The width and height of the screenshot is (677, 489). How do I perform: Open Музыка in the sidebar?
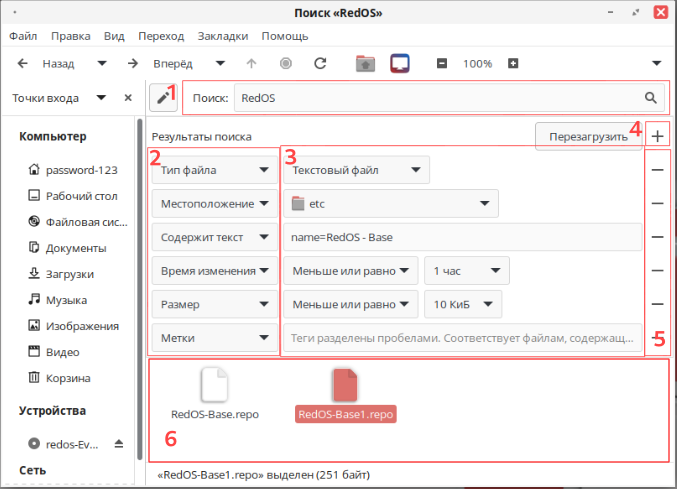[x=58, y=300]
